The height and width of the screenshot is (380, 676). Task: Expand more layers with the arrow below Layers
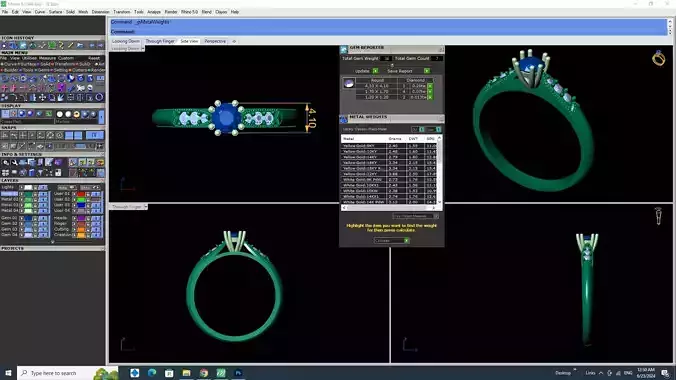click(53, 242)
